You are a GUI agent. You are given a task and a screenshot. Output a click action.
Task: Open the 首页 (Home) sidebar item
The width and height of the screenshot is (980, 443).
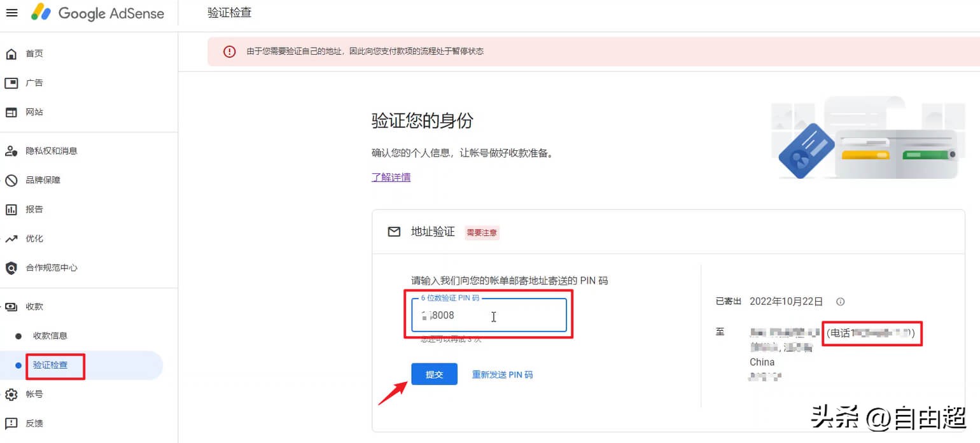(x=34, y=53)
